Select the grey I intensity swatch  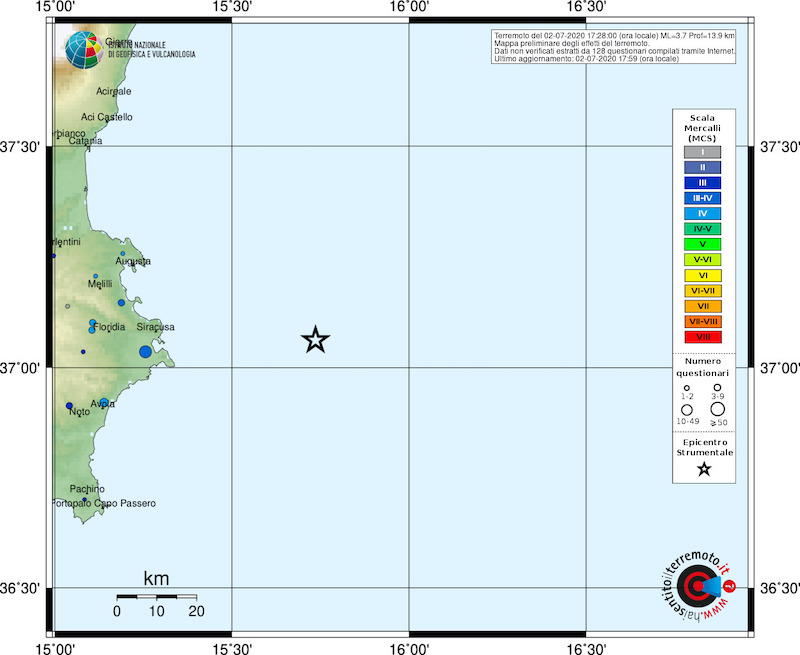tap(703, 152)
